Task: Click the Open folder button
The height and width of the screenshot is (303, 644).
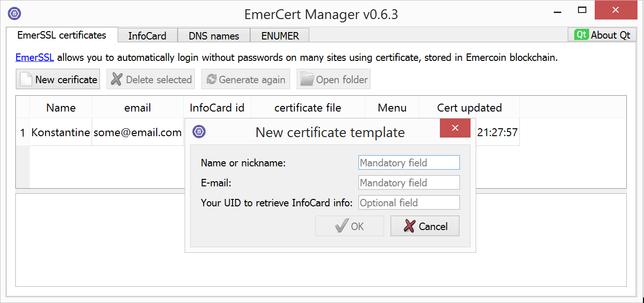Action: pos(334,79)
